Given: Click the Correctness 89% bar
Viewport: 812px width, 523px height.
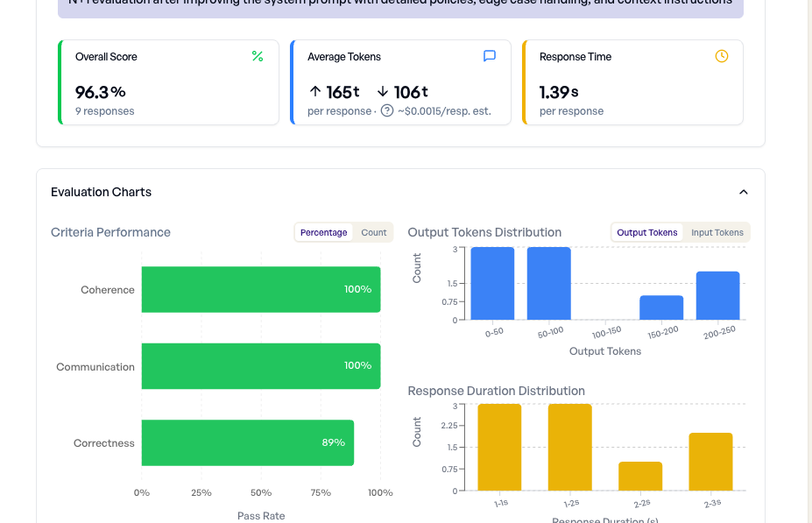Looking at the screenshot, I should point(248,443).
